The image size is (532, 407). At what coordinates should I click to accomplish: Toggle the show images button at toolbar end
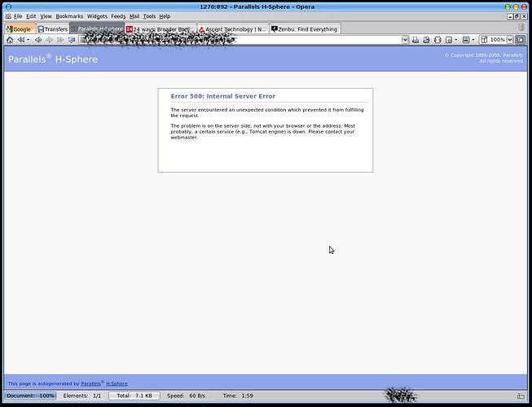520,40
